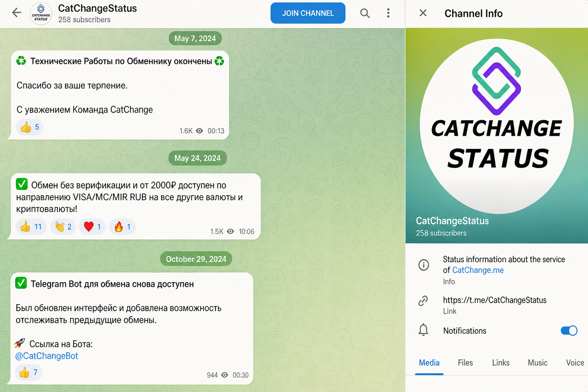This screenshot has height=392, width=588.
Task: Click the green checkmark emoji before 'Обмен без верификации'
Action: (22, 184)
